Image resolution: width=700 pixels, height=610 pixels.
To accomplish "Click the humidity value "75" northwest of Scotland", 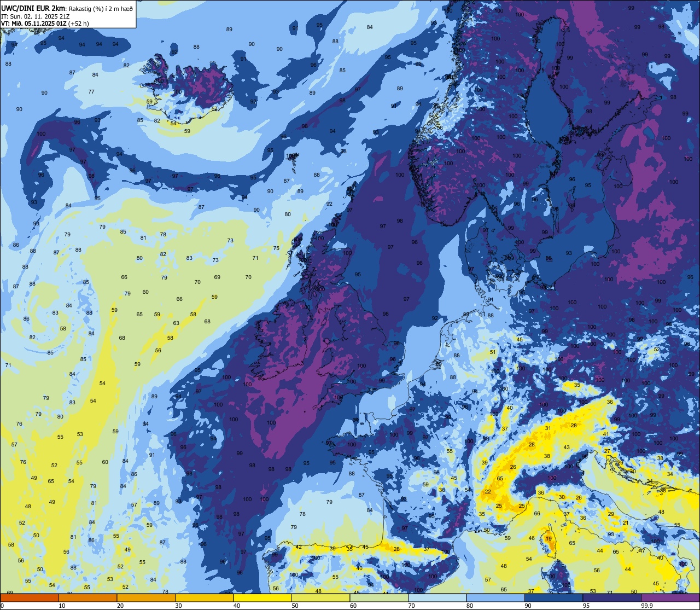I will pyautogui.click(x=276, y=248).
